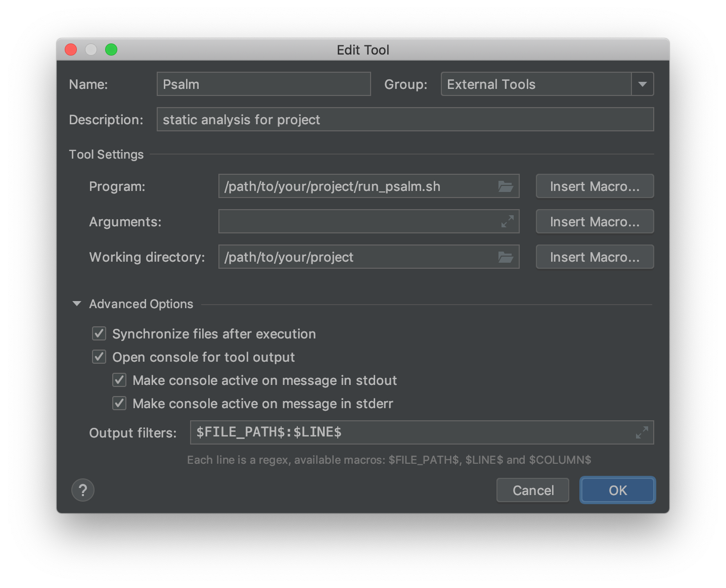Insert Macro for Working directory
The image size is (726, 588).
595,257
